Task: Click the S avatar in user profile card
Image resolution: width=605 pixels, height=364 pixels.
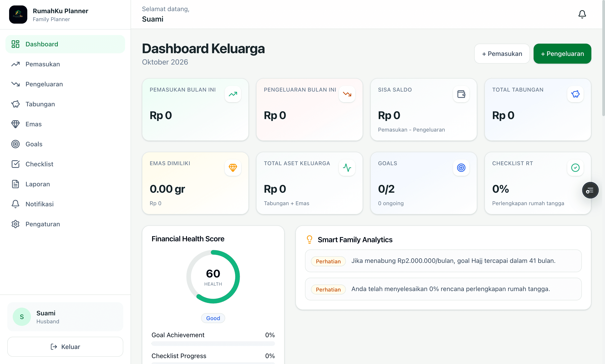Action: point(22,317)
